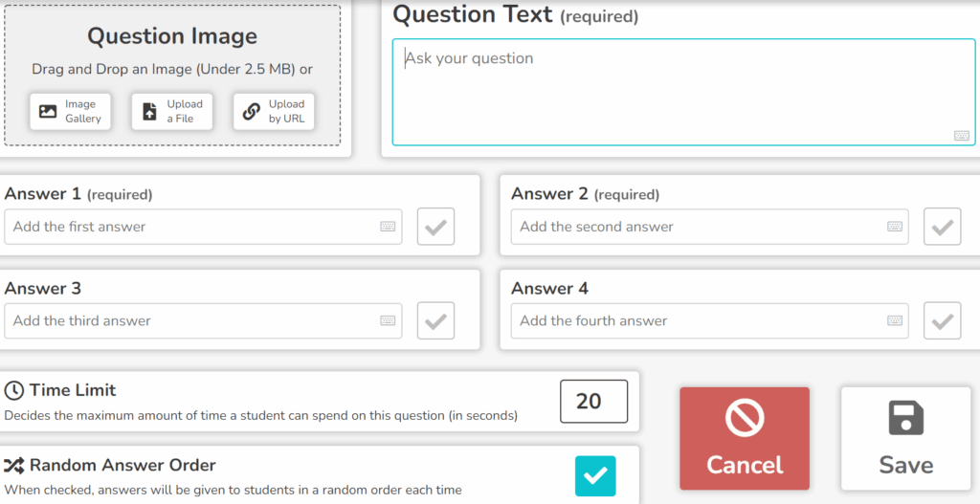Mark Answer 2 as correct
The image size is (980, 504).
click(943, 227)
